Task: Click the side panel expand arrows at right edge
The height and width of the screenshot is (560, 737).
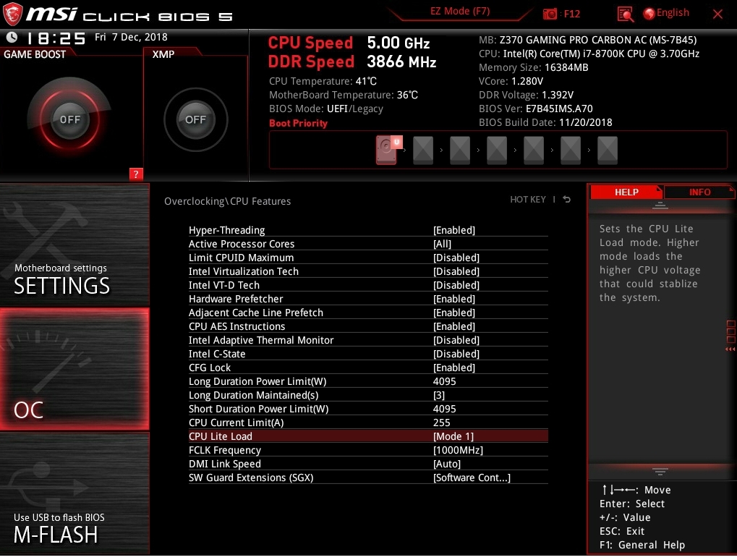Action: click(x=730, y=349)
